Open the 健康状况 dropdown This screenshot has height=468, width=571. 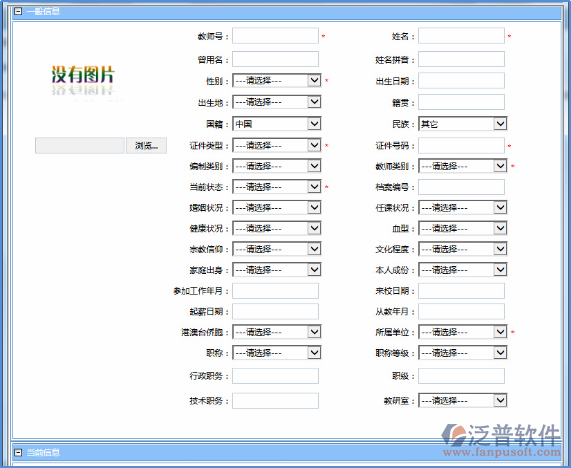pyautogui.click(x=277, y=228)
